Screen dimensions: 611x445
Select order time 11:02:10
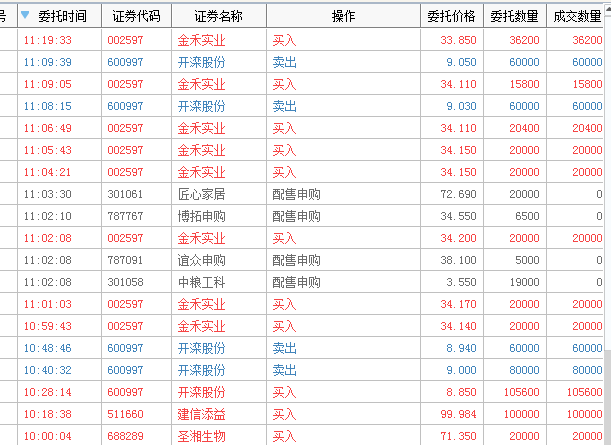[48, 216]
